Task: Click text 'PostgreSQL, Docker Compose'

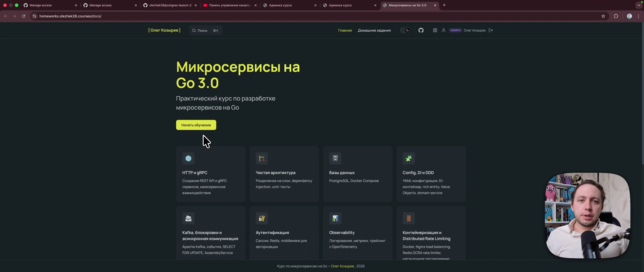Action: click(x=354, y=181)
